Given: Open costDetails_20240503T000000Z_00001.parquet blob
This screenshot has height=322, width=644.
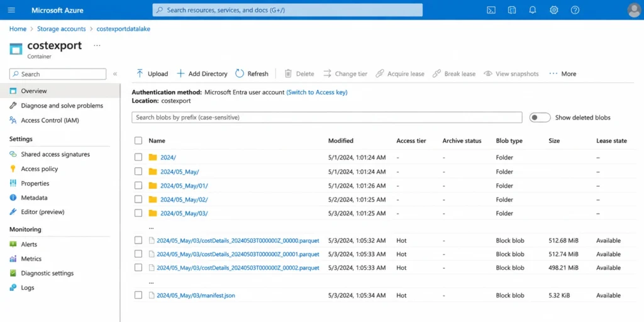Looking at the screenshot, I should pos(238,254).
